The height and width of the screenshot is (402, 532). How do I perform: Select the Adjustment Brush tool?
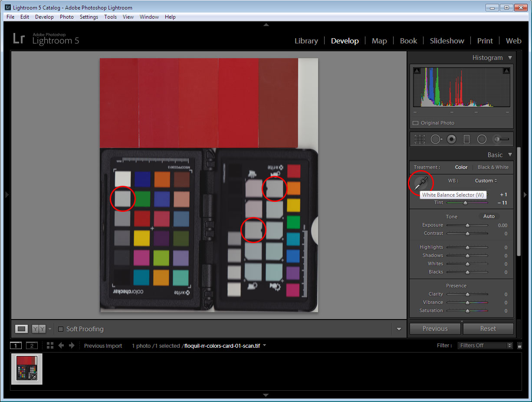point(501,139)
